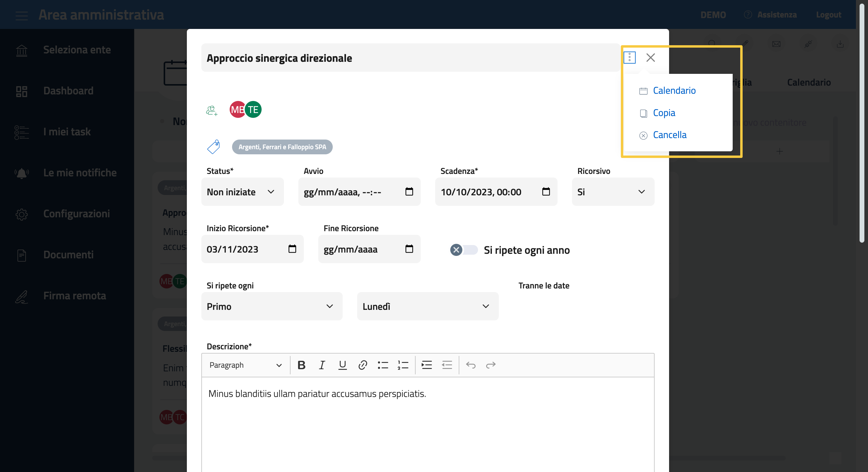This screenshot has height=472, width=868.
Task: Open the three-dot options menu icon
Action: tap(629, 58)
